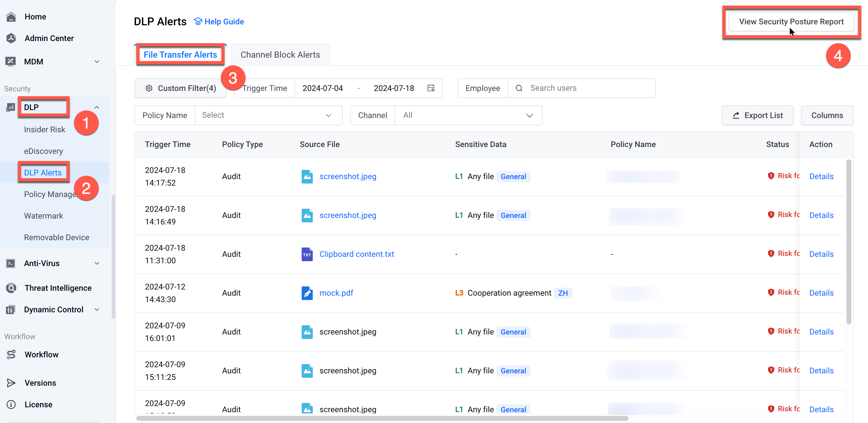Click the red risk shield icon in the mock.pdf row

point(771,292)
